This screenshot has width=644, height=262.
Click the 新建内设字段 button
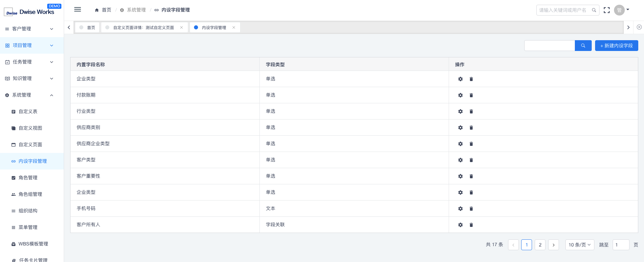[616, 46]
